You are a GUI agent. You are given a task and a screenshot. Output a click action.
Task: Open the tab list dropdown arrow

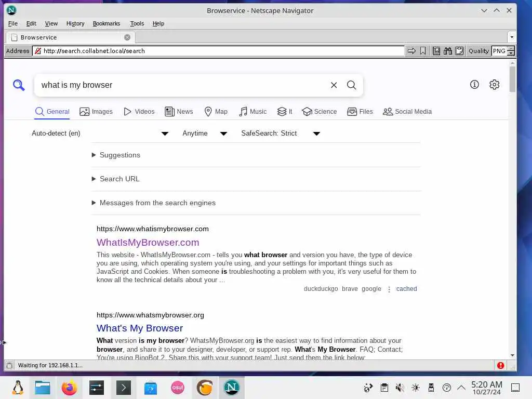(512, 37)
